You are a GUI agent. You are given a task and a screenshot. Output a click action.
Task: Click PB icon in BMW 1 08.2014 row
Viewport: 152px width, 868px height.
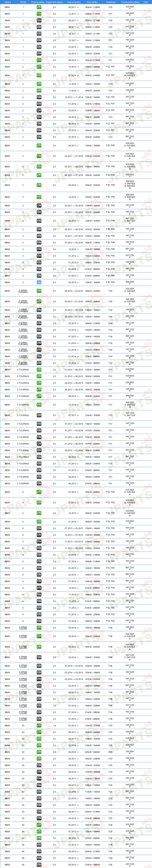coord(39,60)
